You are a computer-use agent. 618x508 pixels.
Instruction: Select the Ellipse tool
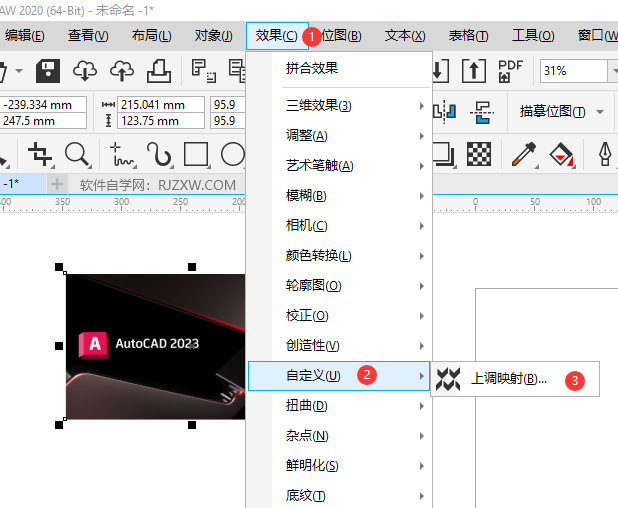233,154
